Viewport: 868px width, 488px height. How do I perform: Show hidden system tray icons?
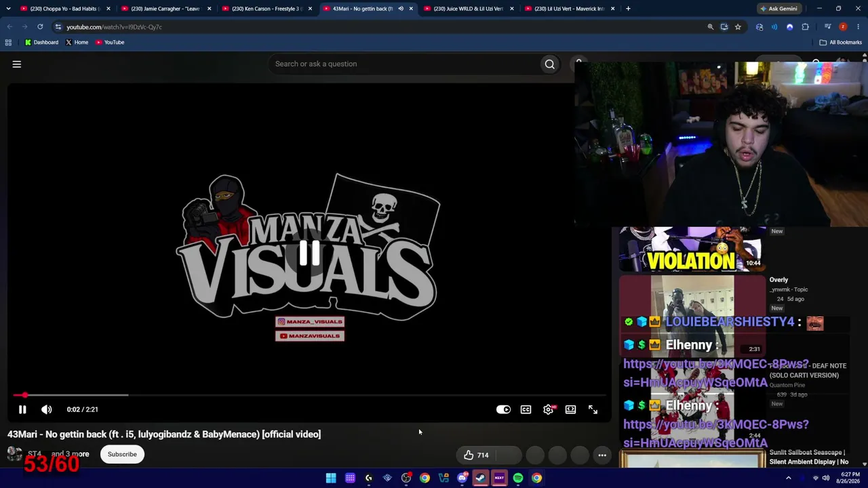click(x=788, y=478)
